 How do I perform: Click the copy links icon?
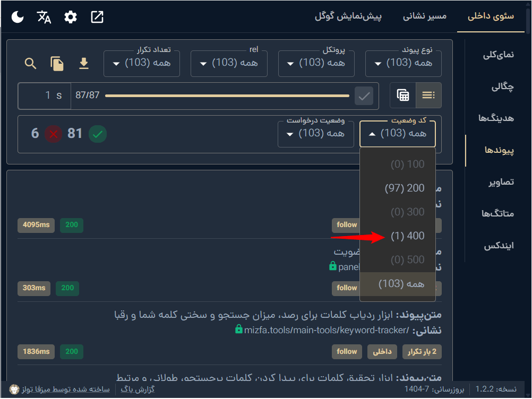57,64
